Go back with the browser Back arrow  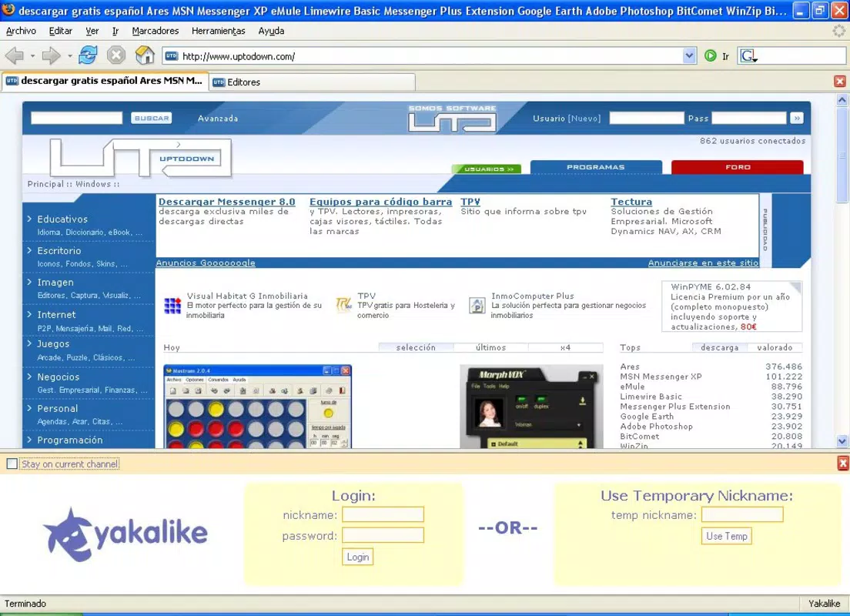point(15,55)
